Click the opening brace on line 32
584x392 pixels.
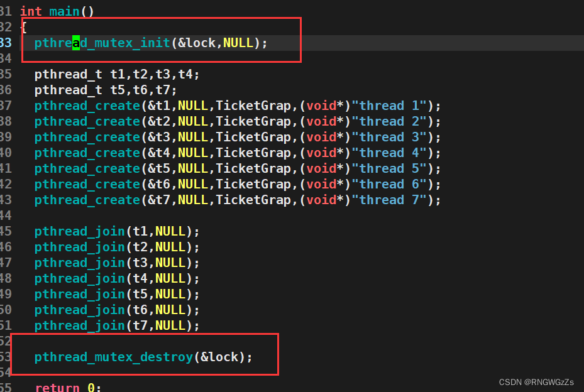(x=24, y=28)
